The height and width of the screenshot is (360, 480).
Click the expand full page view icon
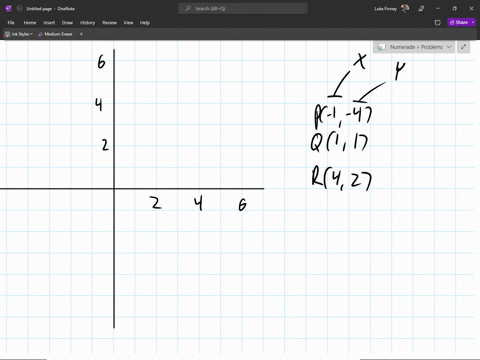pos(463,47)
